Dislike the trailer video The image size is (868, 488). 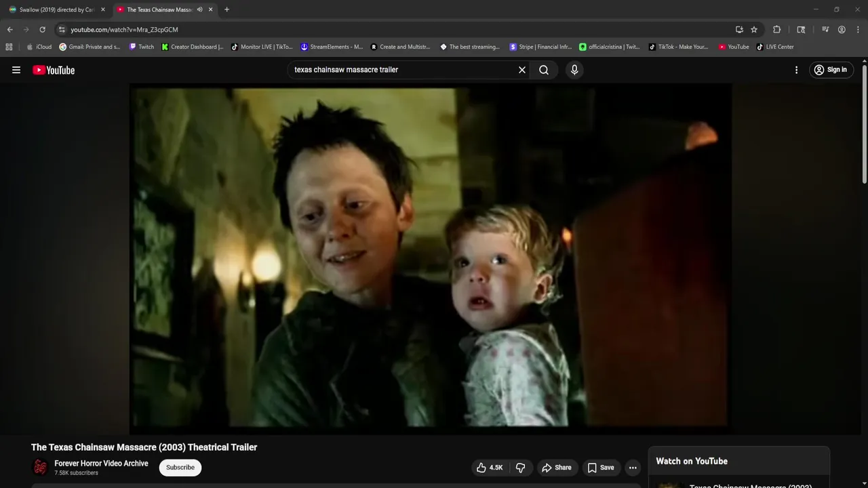coord(520,468)
